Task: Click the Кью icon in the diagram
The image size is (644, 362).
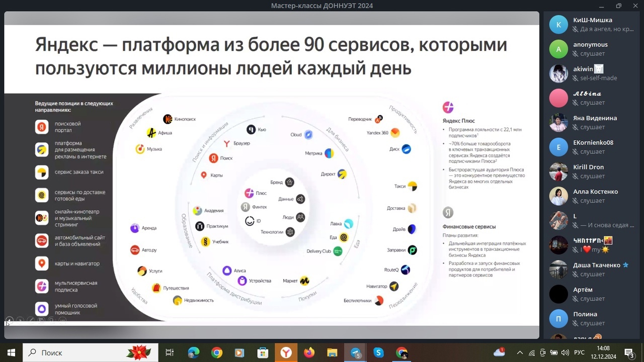Action: tap(251, 129)
